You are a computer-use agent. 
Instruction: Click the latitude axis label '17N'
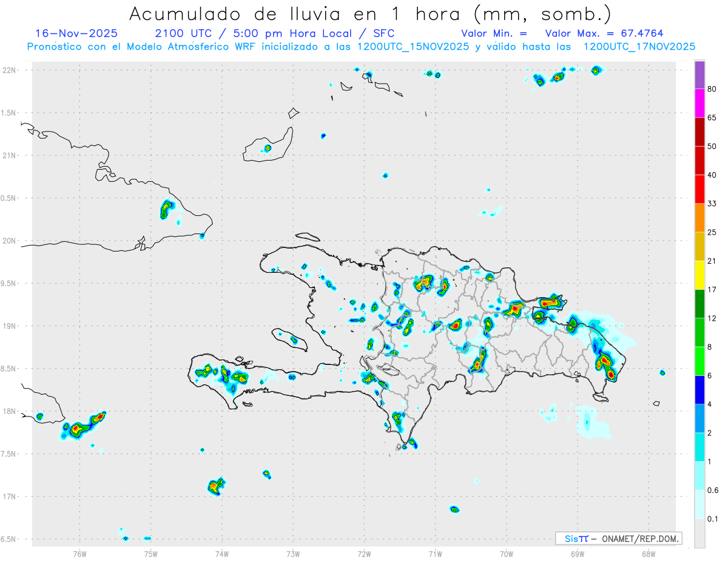pos(9,497)
